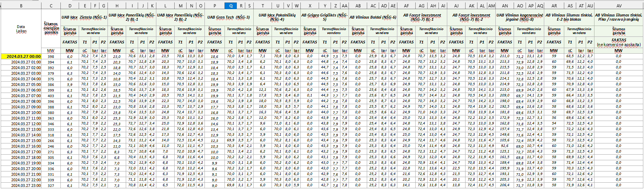Select the 2024.03.27 18:00 time cell

[26, 157]
